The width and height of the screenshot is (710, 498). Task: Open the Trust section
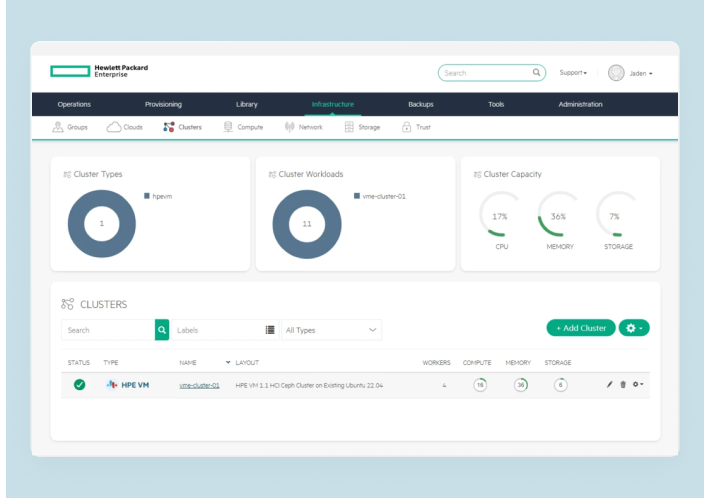tap(416, 127)
